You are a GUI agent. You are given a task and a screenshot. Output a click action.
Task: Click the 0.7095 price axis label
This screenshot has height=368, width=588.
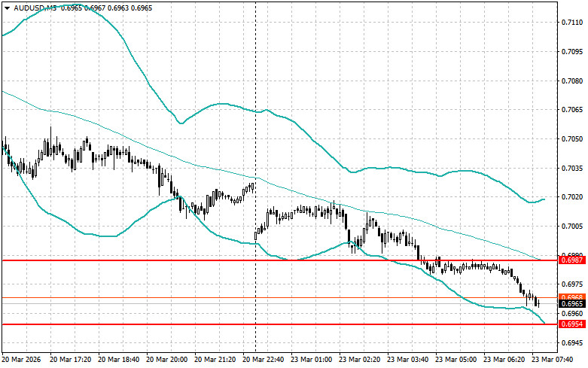click(572, 52)
